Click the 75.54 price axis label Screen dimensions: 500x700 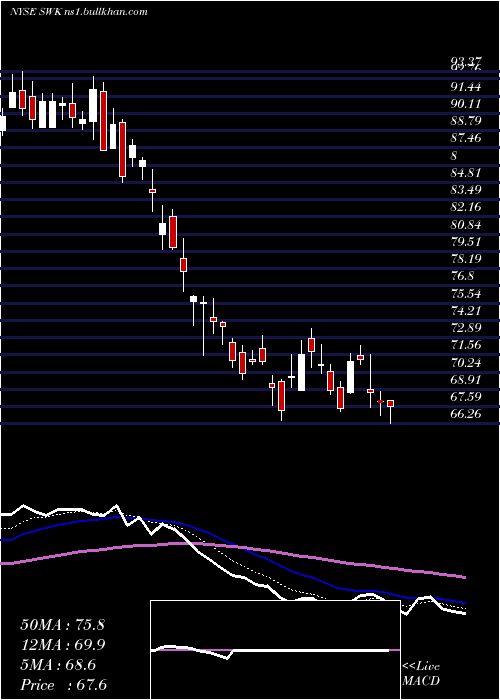click(x=466, y=293)
